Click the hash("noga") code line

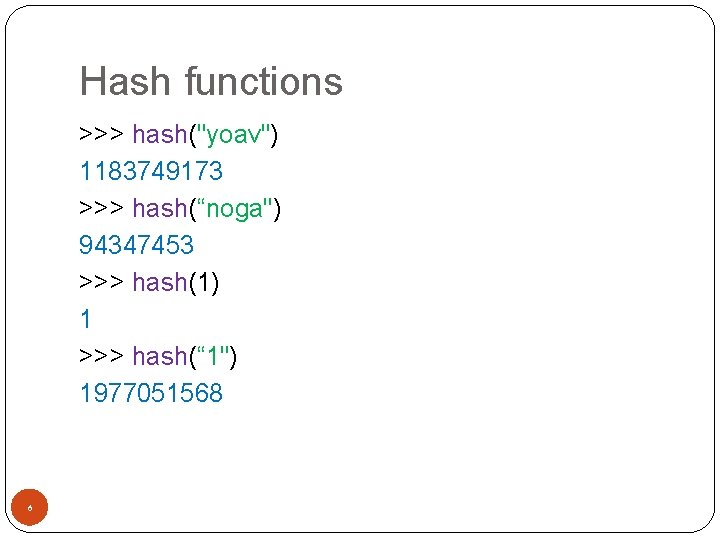[x=181, y=208]
